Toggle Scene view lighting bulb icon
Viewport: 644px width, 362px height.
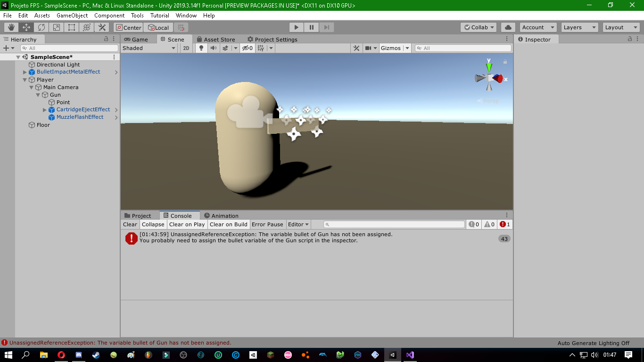201,48
